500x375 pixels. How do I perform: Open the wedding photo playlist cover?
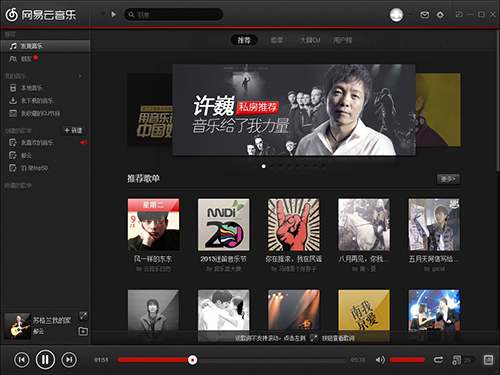click(223, 315)
